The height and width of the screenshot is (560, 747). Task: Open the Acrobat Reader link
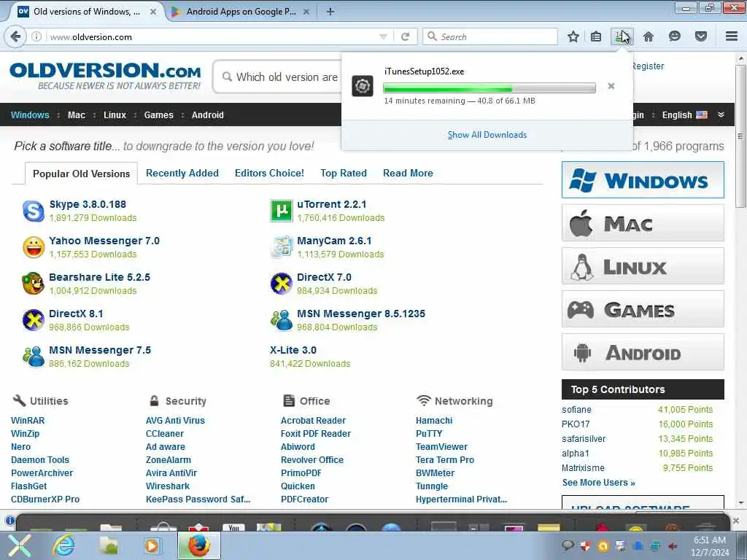(313, 421)
